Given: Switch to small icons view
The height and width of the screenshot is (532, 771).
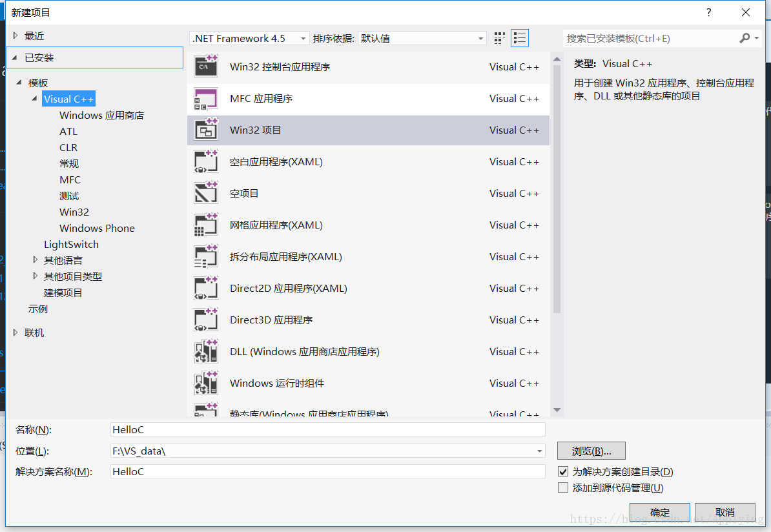Looking at the screenshot, I should [x=500, y=38].
